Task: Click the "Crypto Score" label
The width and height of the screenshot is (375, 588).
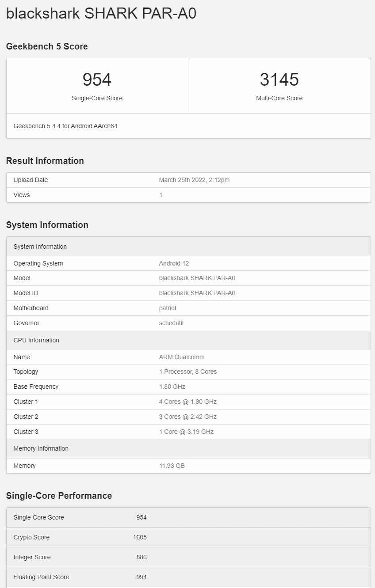Action: point(31,537)
